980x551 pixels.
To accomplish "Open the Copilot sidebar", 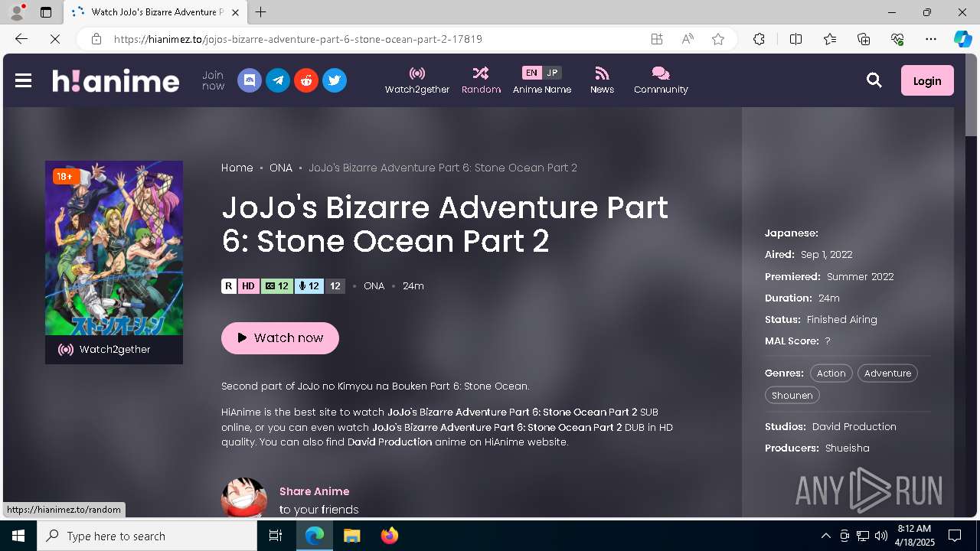I will click(962, 39).
